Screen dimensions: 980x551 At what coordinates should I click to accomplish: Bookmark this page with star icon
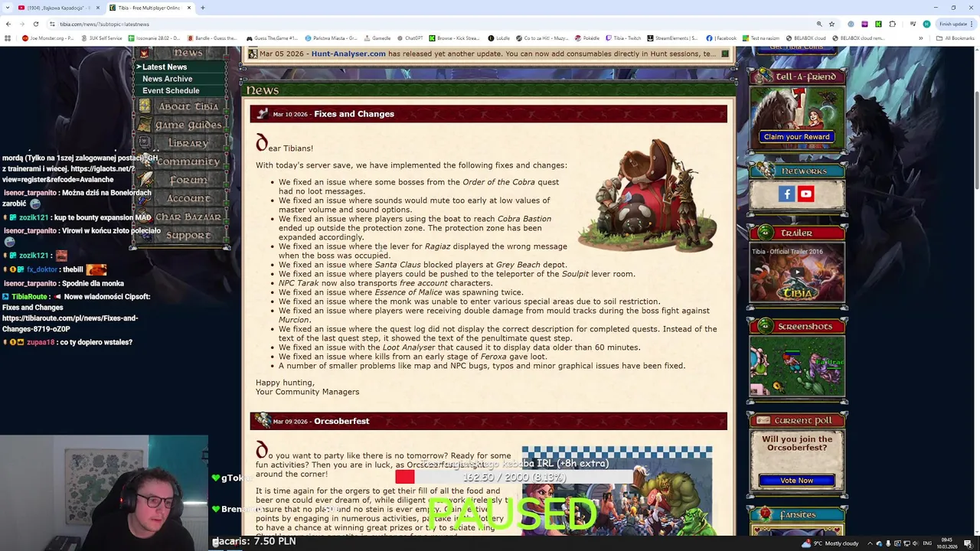(x=831, y=24)
